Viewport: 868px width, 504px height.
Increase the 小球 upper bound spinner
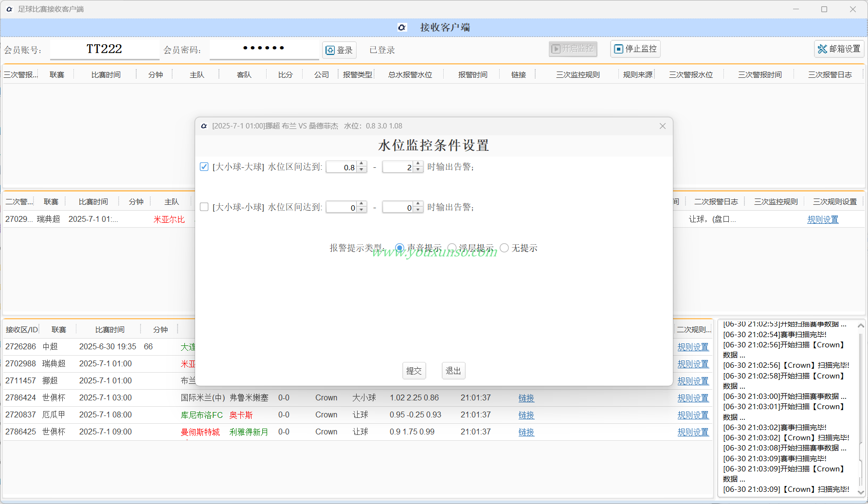[418, 204]
